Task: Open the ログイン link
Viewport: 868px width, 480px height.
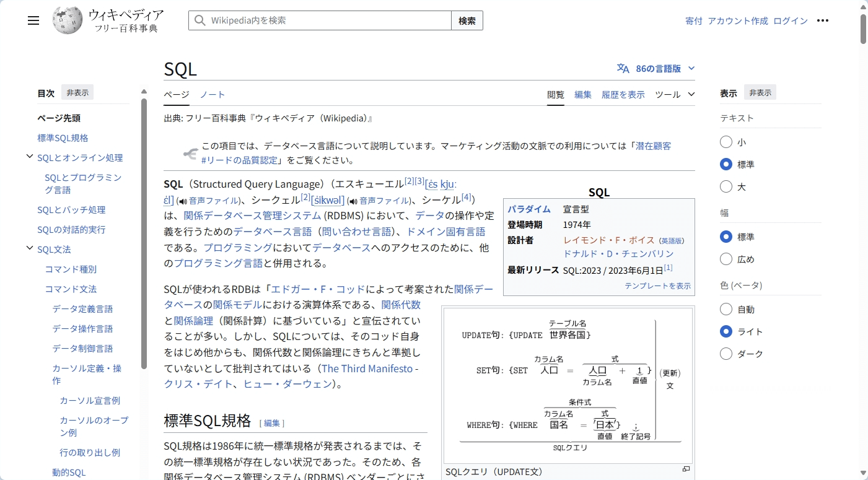Action: (x=791, y=20)
